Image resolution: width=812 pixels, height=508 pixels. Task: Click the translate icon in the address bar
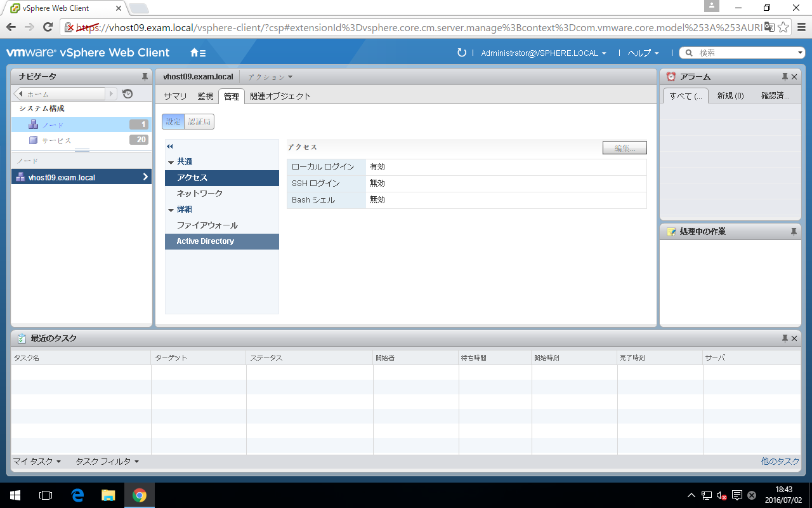pyautogui.click(x=769, y=27)
